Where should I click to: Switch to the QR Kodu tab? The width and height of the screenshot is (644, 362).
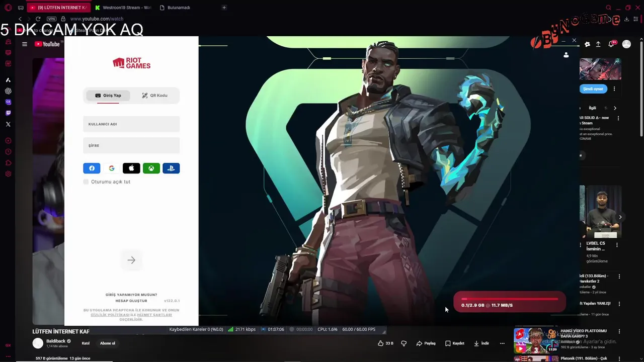click(154, 96)
